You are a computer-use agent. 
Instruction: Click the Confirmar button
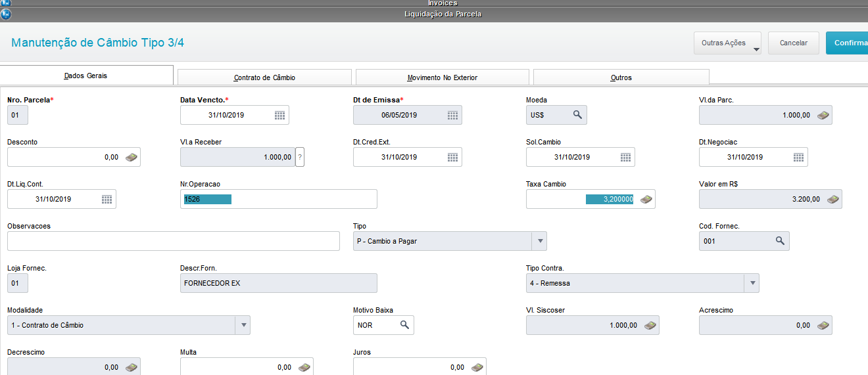847,43
